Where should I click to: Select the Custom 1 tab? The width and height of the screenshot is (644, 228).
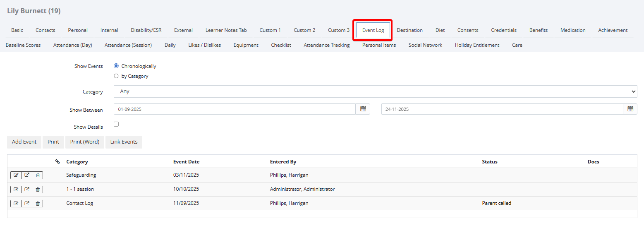coord(270,30)
